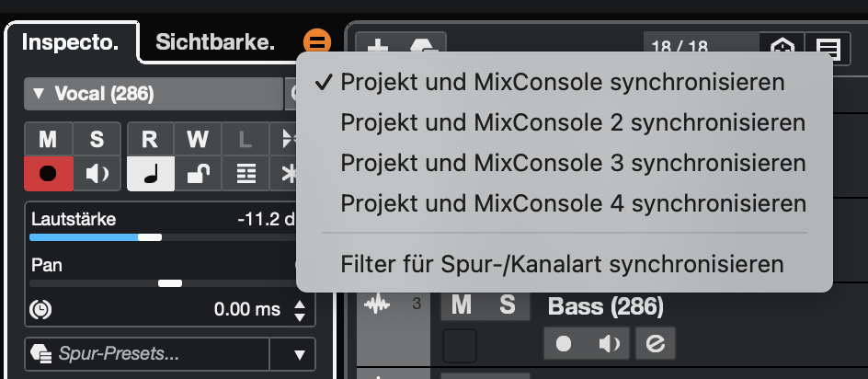Choose Filter für Spur-/Kanalart synchronisieren
Image resolution: width=868 pixels, height=379 pixels.
562,265
